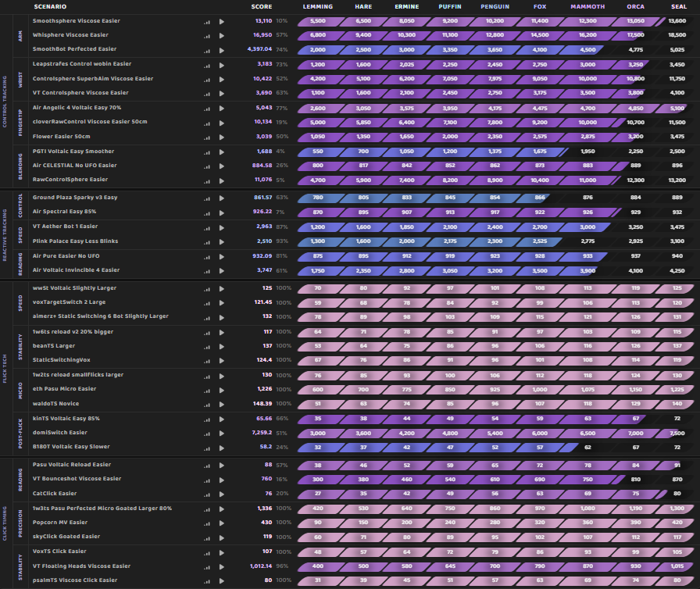Open the stats chart for Whisphere Viscose Easier
Viewport: 700px width, 589px height.
click(x=207, y=36)
